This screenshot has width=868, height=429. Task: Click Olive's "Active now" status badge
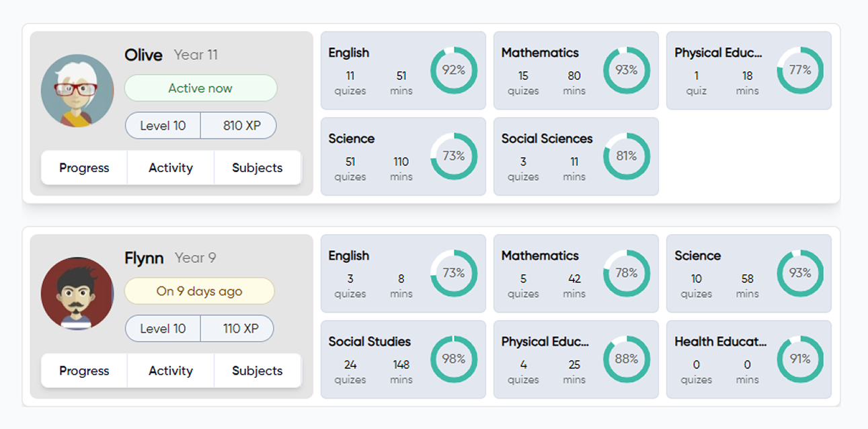click(200, 88)
